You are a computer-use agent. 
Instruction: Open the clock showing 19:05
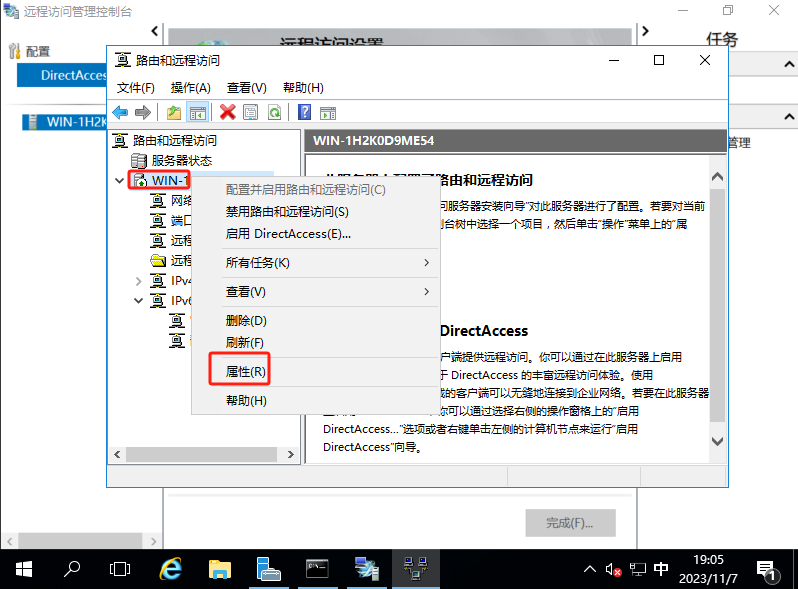[x=708, y=569]
